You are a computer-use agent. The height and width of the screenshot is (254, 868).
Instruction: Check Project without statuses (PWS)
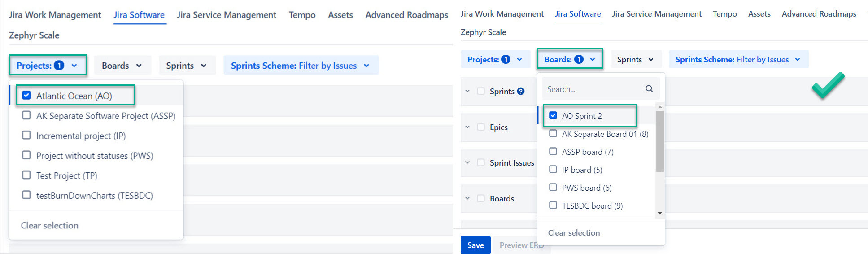(x=26, y=155)
